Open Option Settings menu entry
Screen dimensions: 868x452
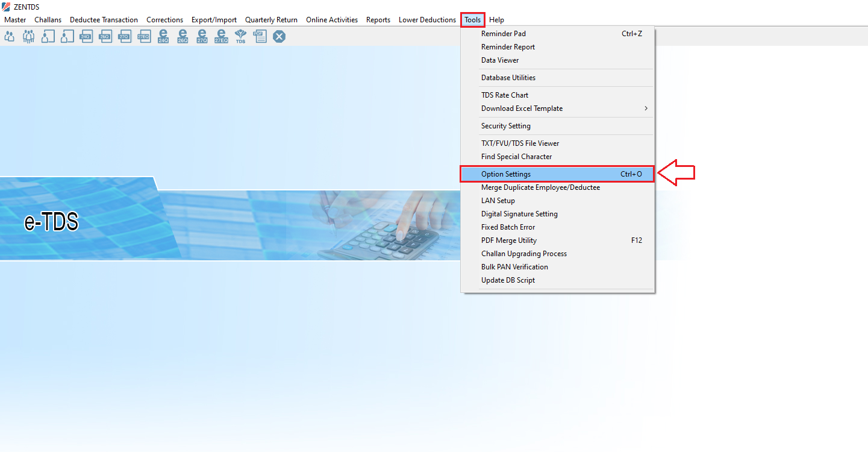558,174
